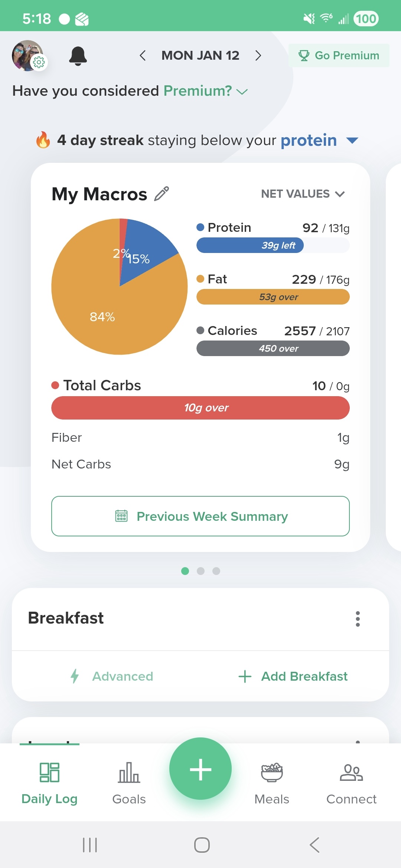Open the NET VALUES dropdown

coord(303,194)
